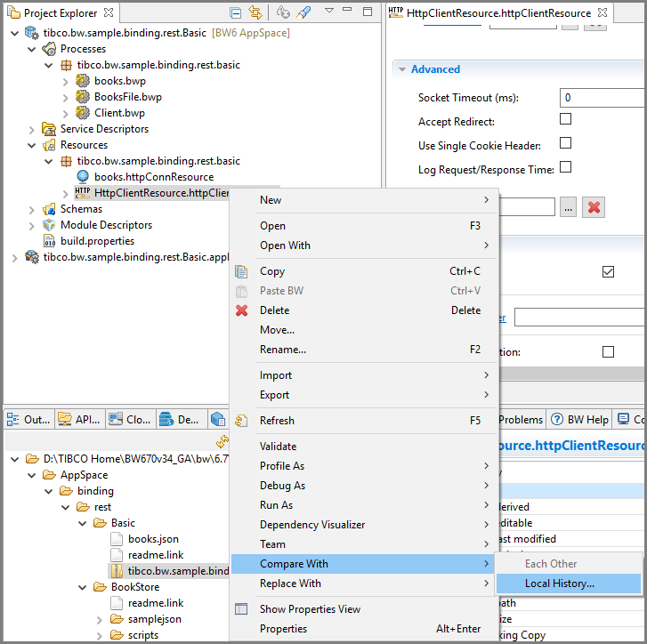Choose Rename... in context menu

[362, 350]
